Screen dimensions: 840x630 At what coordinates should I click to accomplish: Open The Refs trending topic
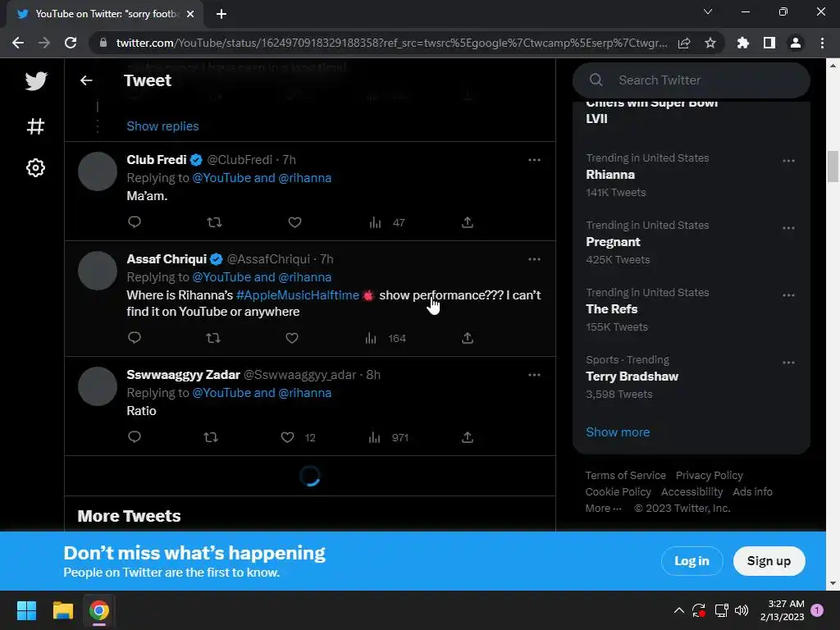(x=611, y=309)
